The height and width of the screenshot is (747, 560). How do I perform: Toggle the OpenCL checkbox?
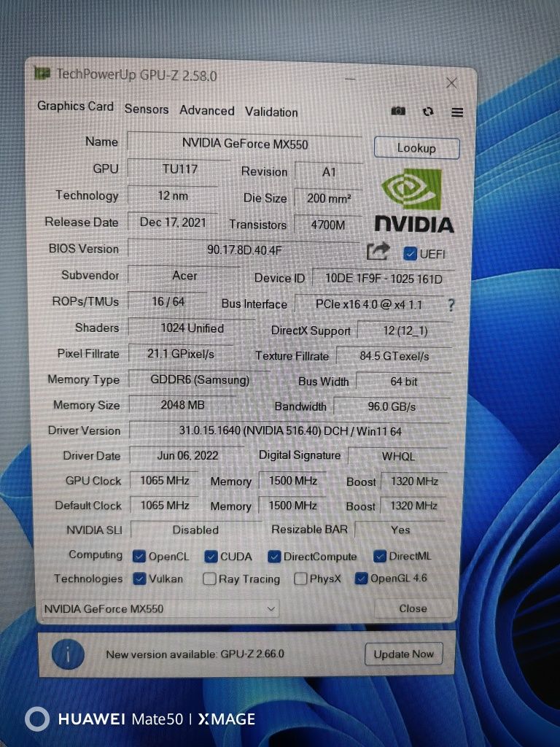(x=139, y=556)
